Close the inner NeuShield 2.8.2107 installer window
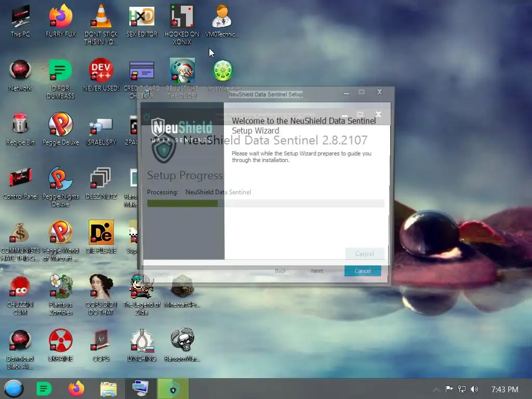532x399 pixels. coord(379,114)
